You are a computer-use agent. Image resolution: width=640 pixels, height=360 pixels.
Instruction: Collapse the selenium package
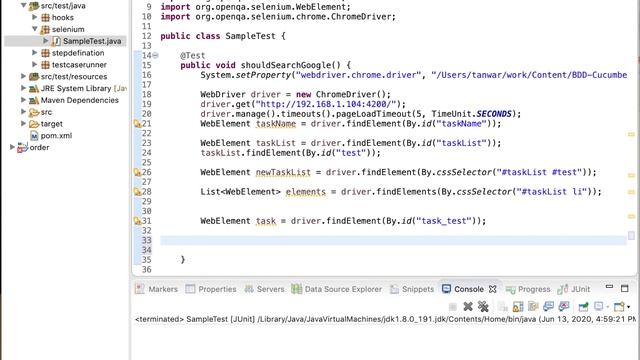coord(35,29)
